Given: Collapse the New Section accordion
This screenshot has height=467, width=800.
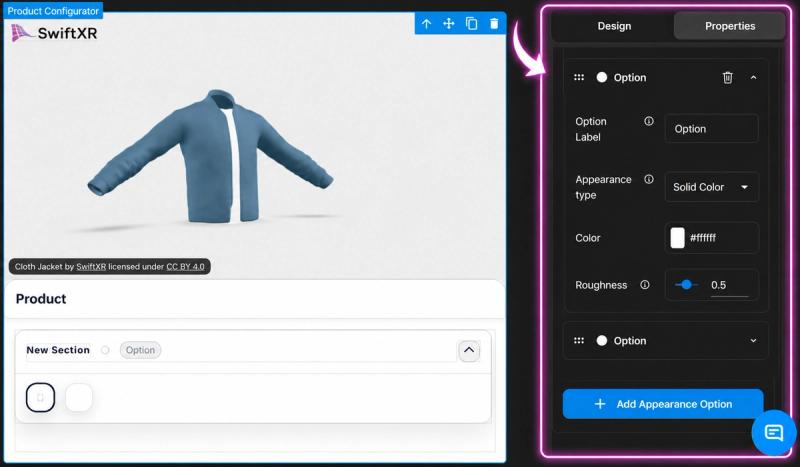Looking at the screenshot, I should click(469, 351).
